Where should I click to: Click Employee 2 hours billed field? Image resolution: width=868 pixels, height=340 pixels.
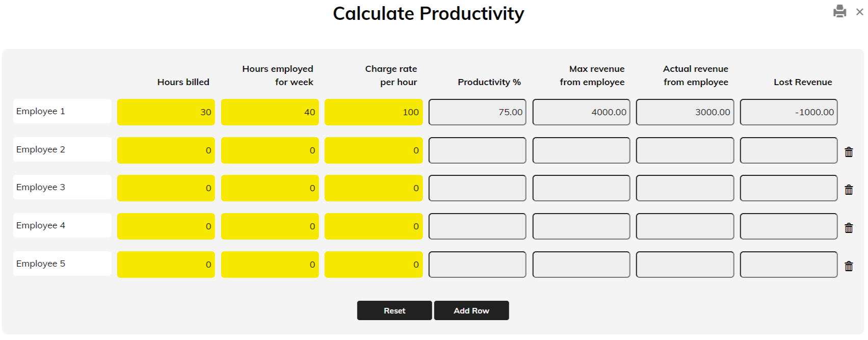(166, 150)
